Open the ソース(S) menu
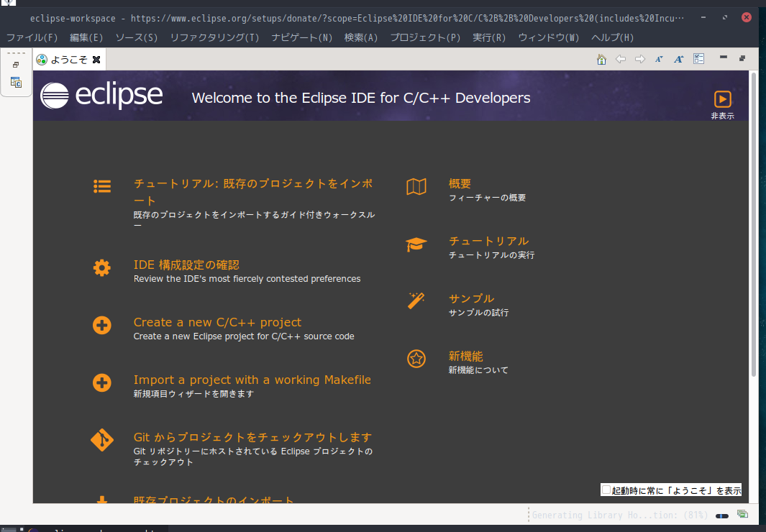766x532 pixels. (x=136, y=37)
